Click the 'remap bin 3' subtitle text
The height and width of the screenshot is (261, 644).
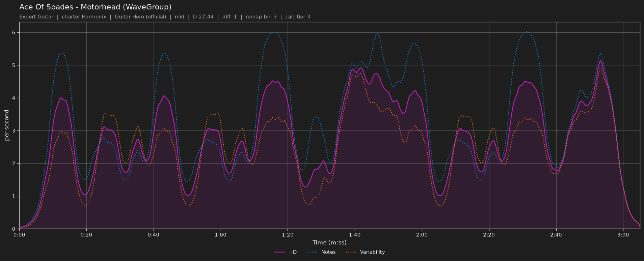[x=261, y=17]
